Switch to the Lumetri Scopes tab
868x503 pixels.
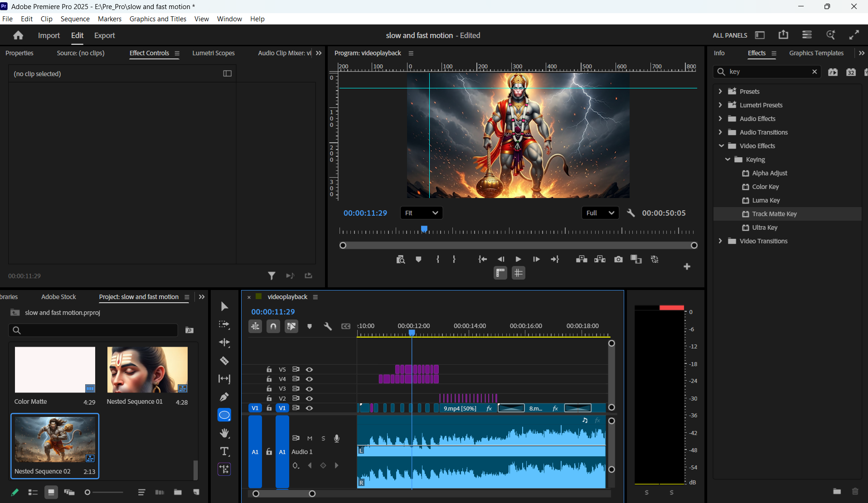[x=213, y=53]
